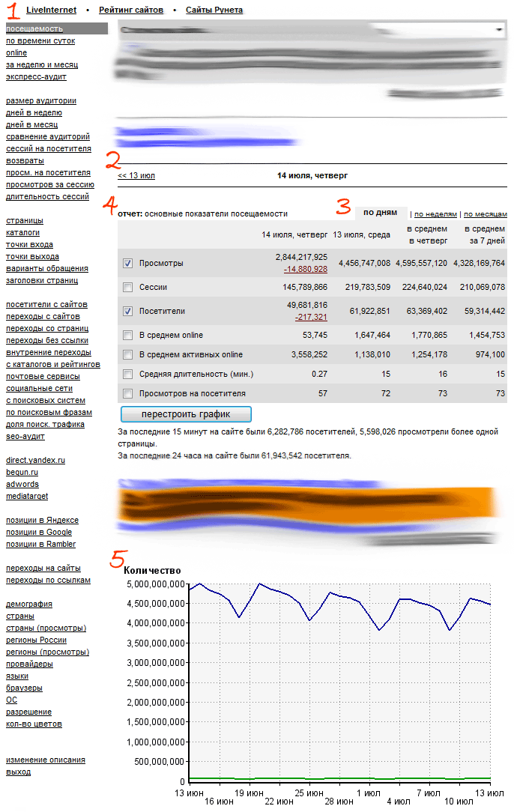Click red -217,321 visitors difference
Screen dimensions: 514x812
click(x=311, y=317)
